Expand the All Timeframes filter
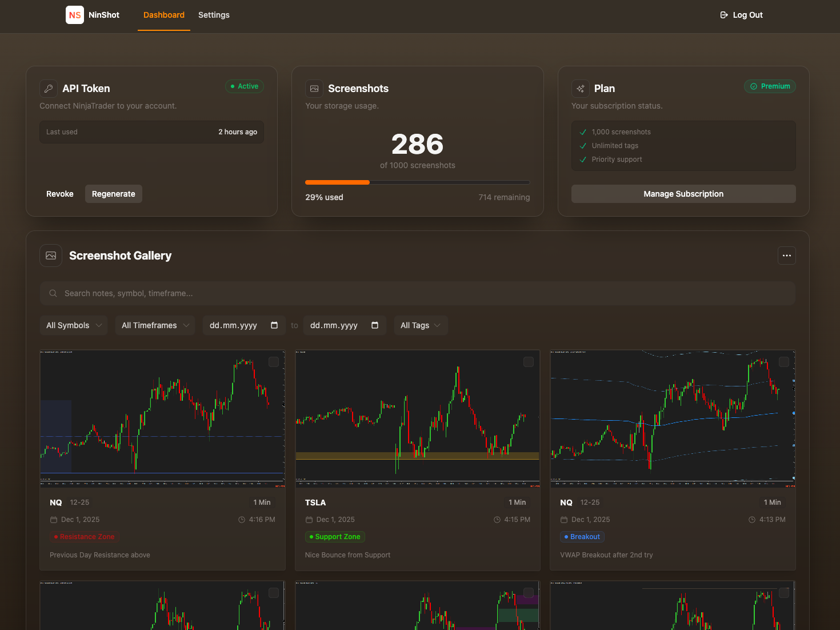The width and height of the screenshot is (840, 630). click(x=155, y=325)
